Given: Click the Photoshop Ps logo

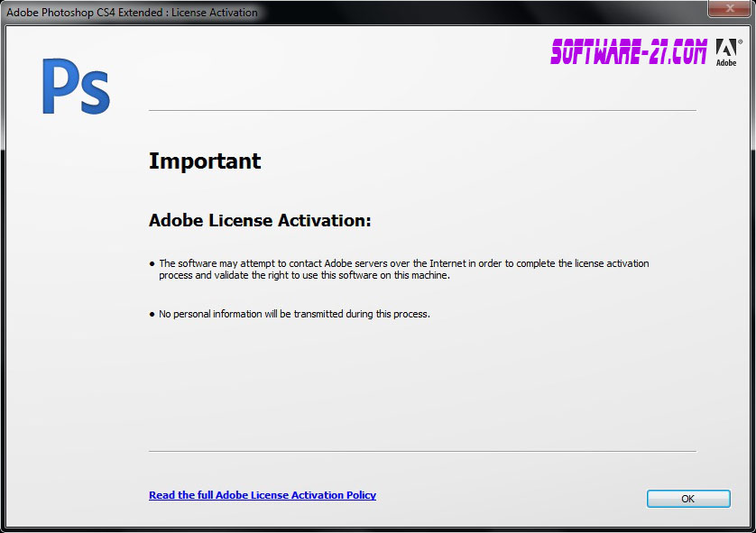Looking at the screenshot, I should pyautogui.click(x=76, y=87).
